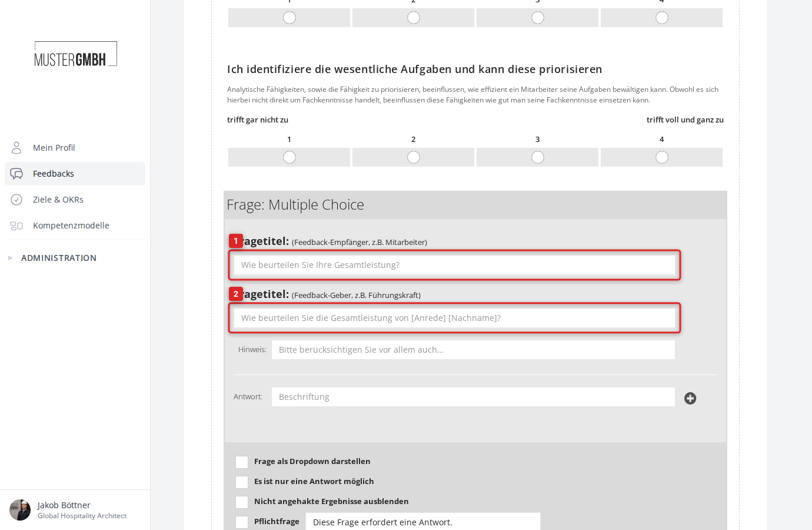Click the Feedback-Empfänger Fragetitel input
Viewport: 812px width, 530px height.
(454, 265)
